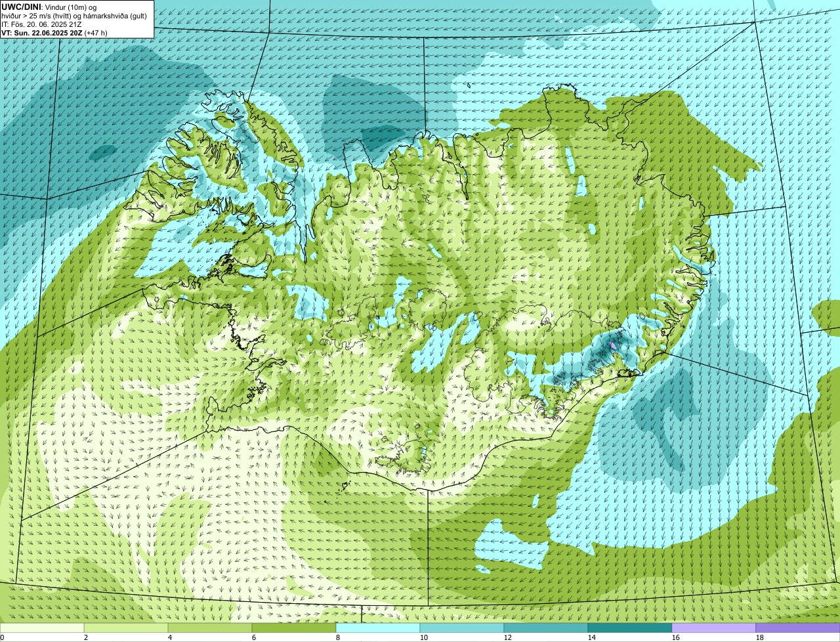Screen dimensions: 840x642
Task: Click the light green 2–4 m/s legend swatch
Action: [126, 628]
